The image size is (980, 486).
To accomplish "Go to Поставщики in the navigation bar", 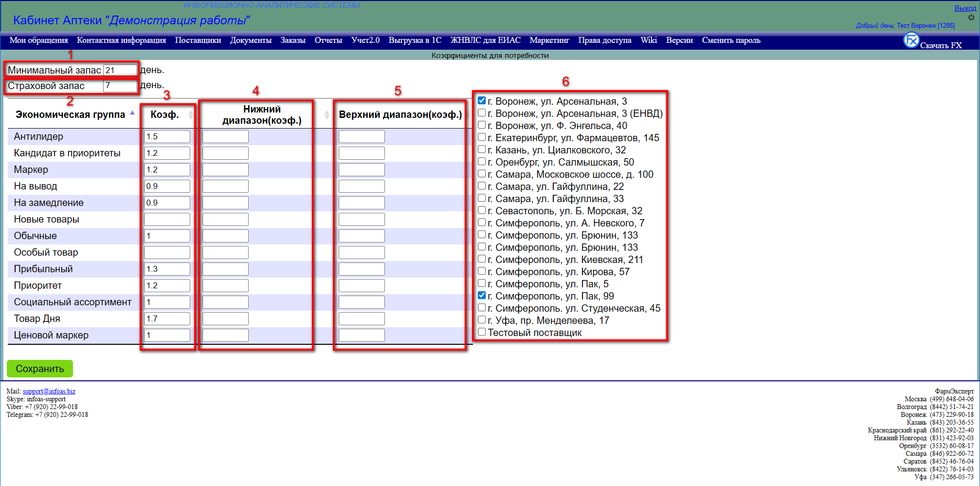I will click(x=198, y=40).
